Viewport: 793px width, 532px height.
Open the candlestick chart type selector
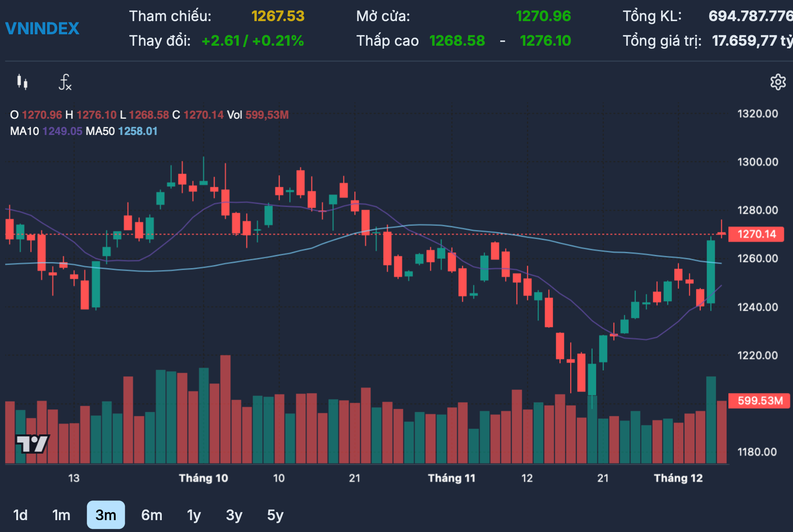click(x=22, y=82)
